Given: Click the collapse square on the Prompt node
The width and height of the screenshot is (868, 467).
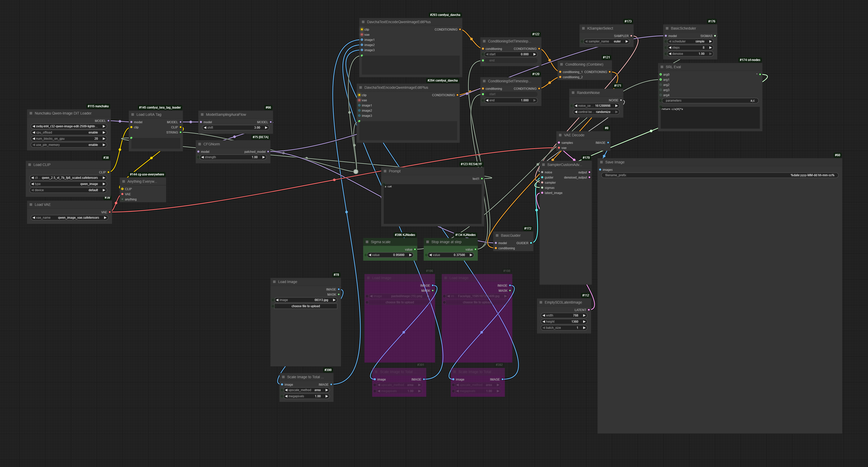Looking at the screenshot, I should (385, 171).
